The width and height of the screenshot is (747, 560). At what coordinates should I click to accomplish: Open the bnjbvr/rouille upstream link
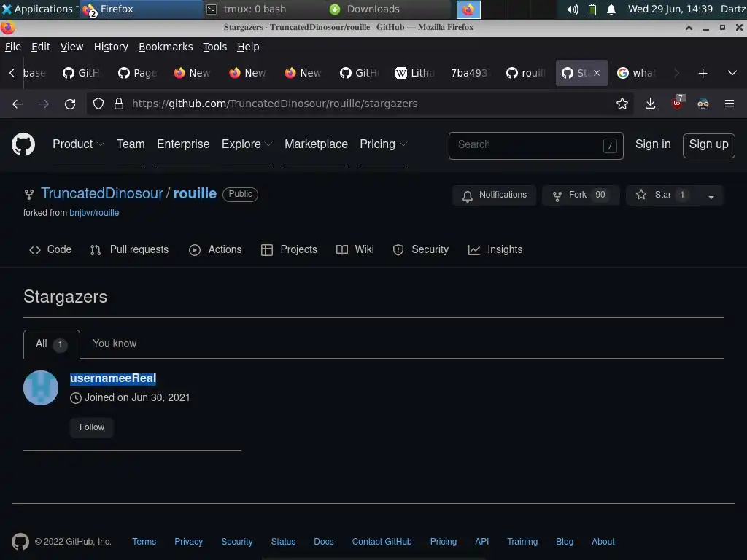[94, 213]
